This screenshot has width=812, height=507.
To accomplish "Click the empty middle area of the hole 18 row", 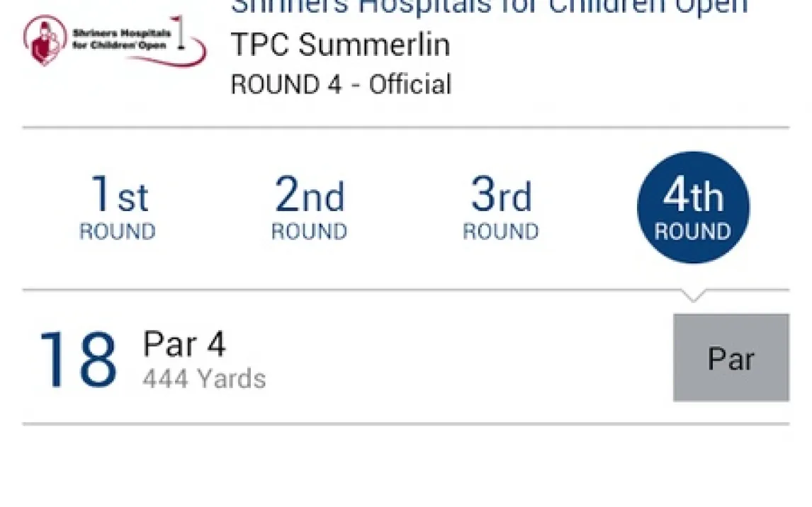I will (468, 358).
